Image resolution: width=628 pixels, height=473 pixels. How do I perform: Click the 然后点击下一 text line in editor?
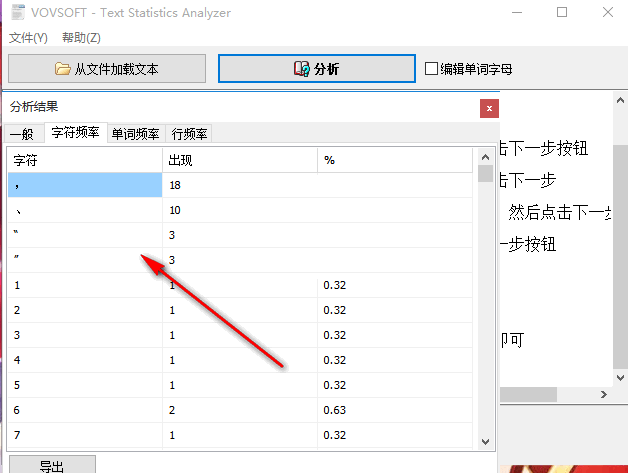[x=559, y=212]
